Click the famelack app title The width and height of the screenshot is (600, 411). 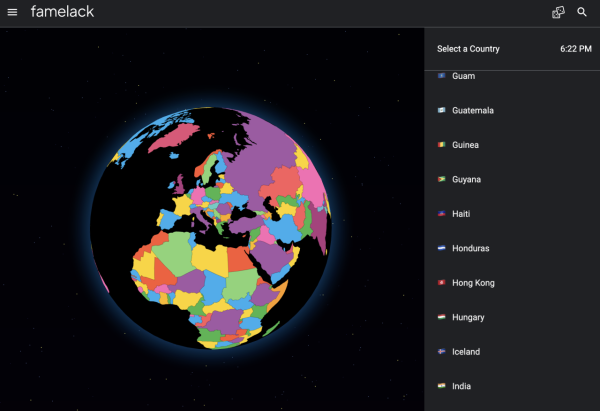(65, 12)
